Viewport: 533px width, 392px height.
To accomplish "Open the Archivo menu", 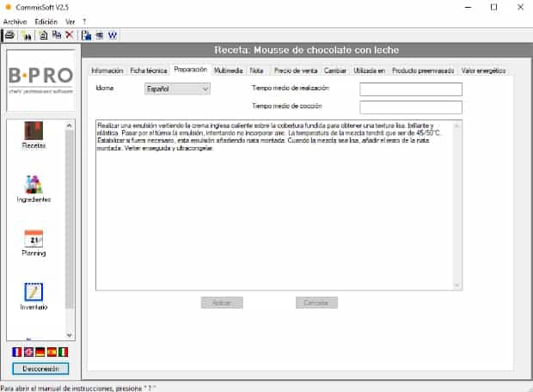I will click(15, 21).
